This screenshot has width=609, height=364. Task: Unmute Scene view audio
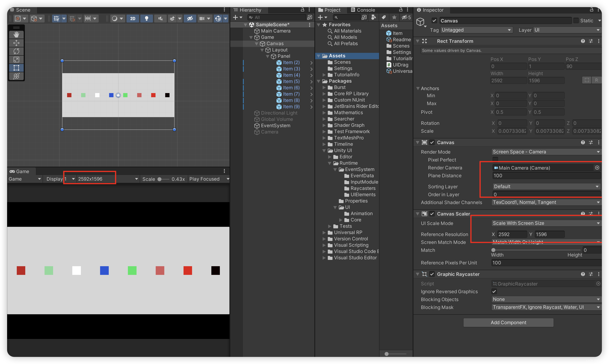[x=160, y=18]
